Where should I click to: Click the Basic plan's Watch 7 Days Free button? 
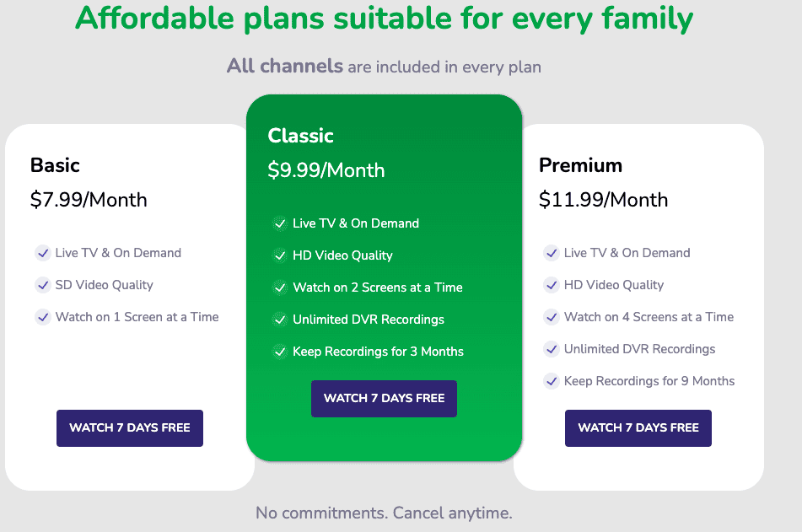[x=129, y=428]
